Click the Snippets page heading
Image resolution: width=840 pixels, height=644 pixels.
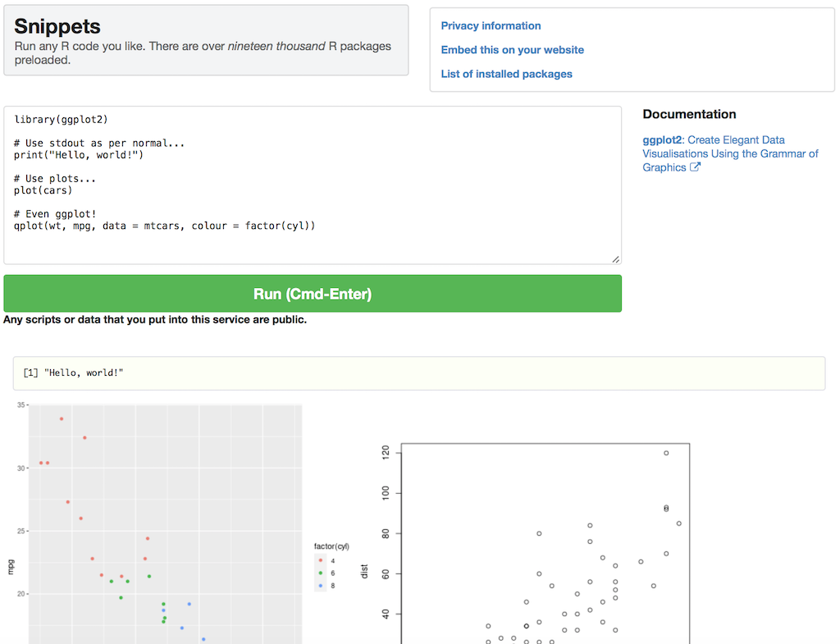(57, 26)
